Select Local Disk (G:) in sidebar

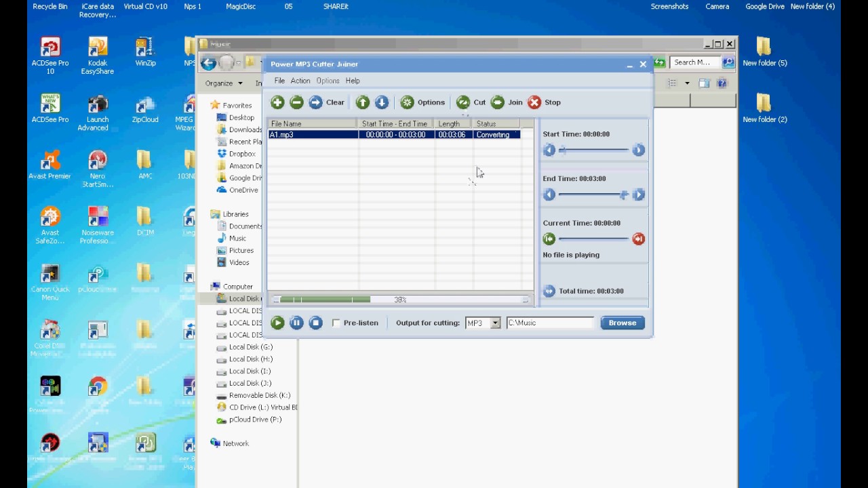coord(245,347)
